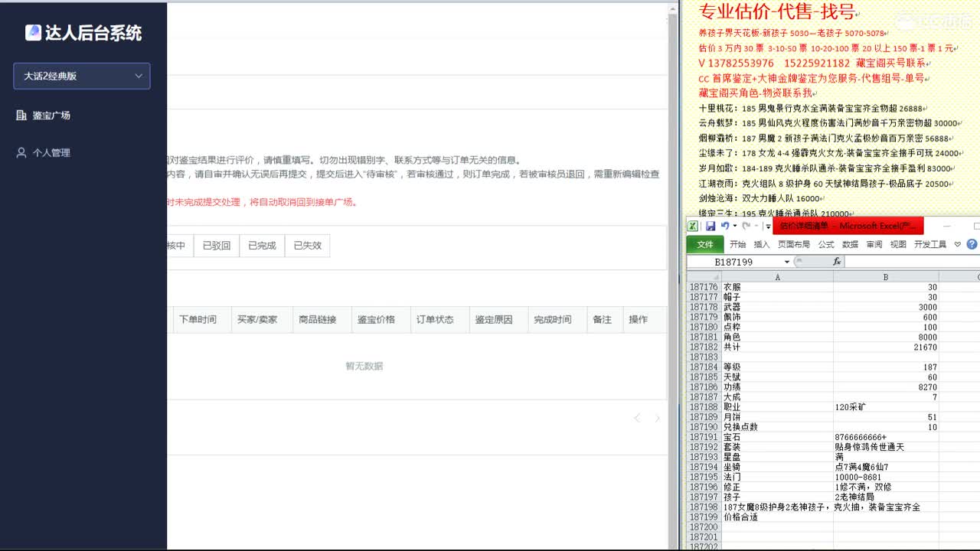Open Excel help question mark icon
This screenshot has height=551, width=980.
972,244
